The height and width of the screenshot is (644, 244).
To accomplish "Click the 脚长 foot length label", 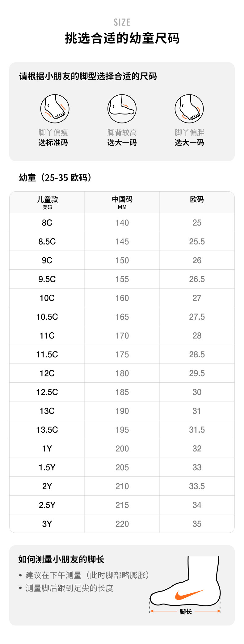I will [x=186, y=611].
